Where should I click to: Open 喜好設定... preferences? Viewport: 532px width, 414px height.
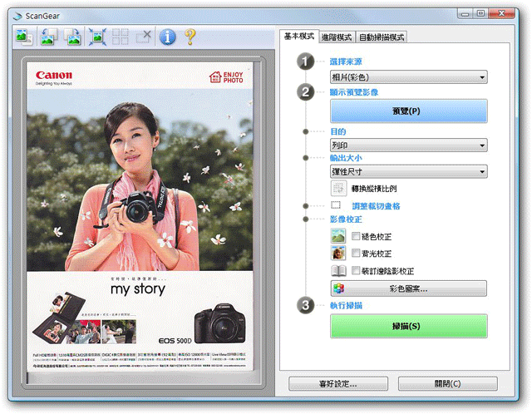[x=338, y=384]
